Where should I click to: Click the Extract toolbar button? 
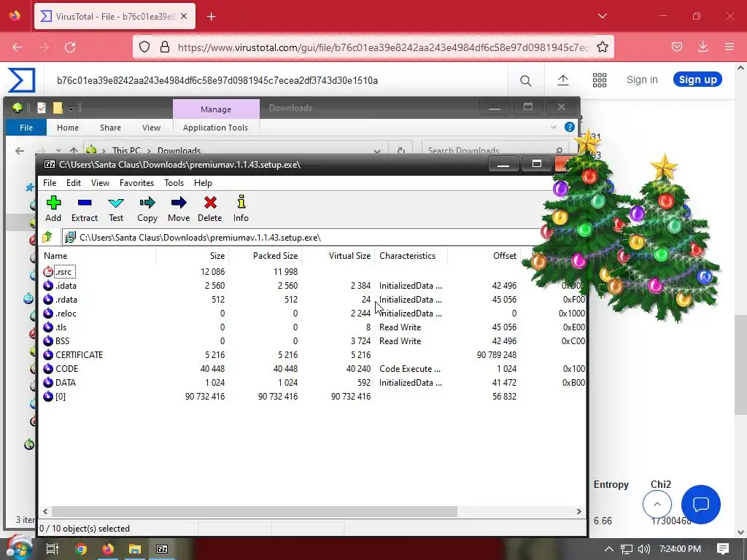[85, 209]
